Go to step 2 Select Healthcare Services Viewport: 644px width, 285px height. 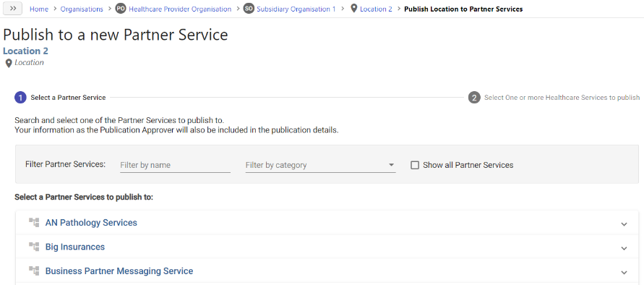(x=554, y=98)
